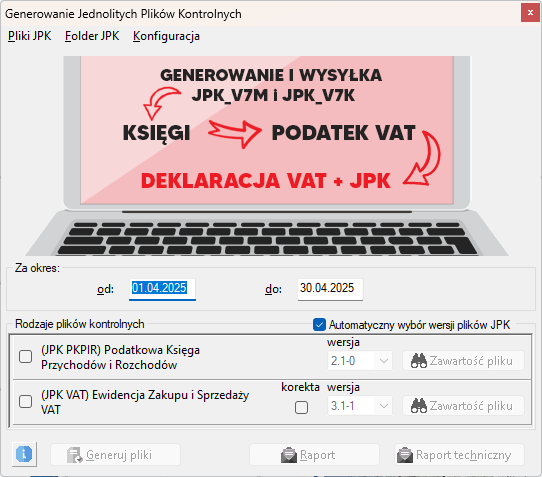This screenshot has height=477, width=542.
Task: Click binoculars icon in JPK PKPIR row
Action: (x=419, y=361)
